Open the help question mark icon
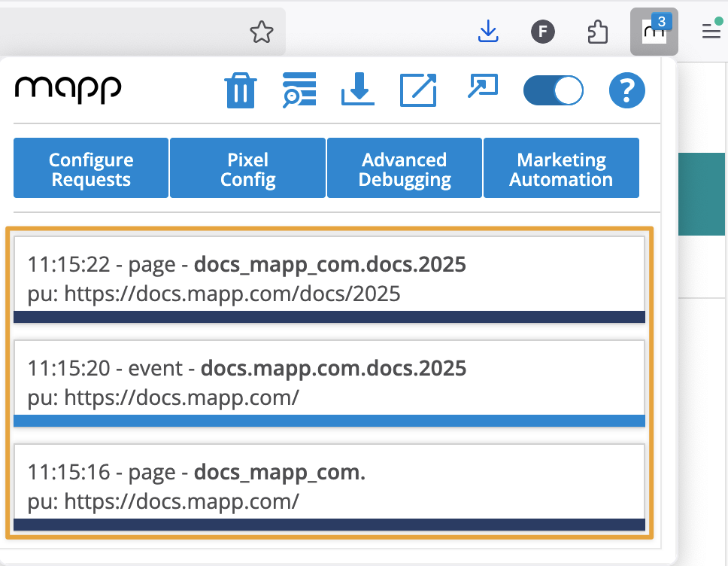728x566 pixels. (626, 90)
